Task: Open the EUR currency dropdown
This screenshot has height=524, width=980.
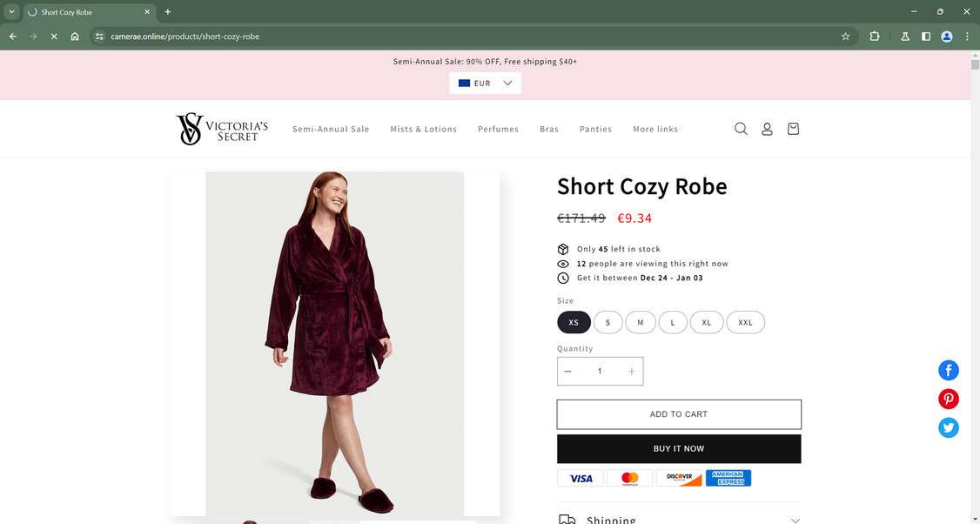Action: click(485, 84)
